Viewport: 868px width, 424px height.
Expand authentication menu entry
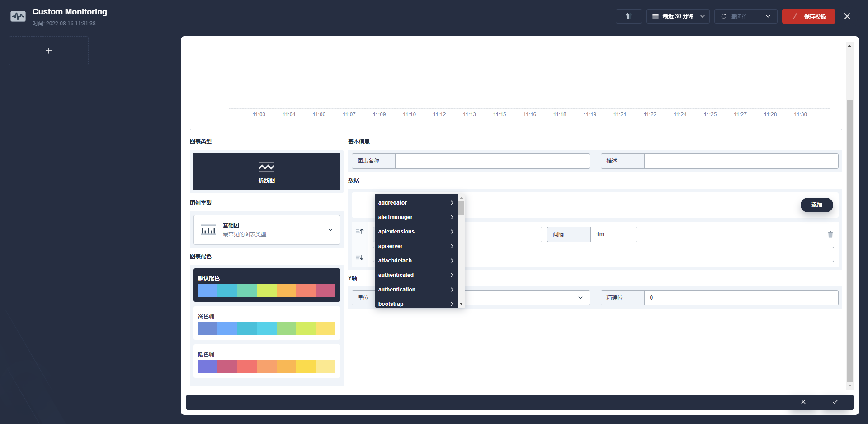coord(416,290)
